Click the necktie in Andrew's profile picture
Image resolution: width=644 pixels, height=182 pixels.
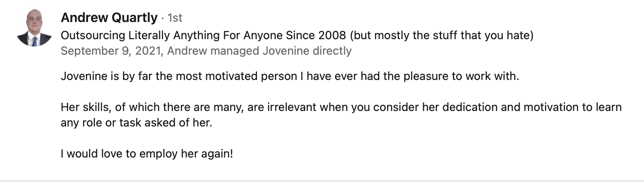coord(35,41)
